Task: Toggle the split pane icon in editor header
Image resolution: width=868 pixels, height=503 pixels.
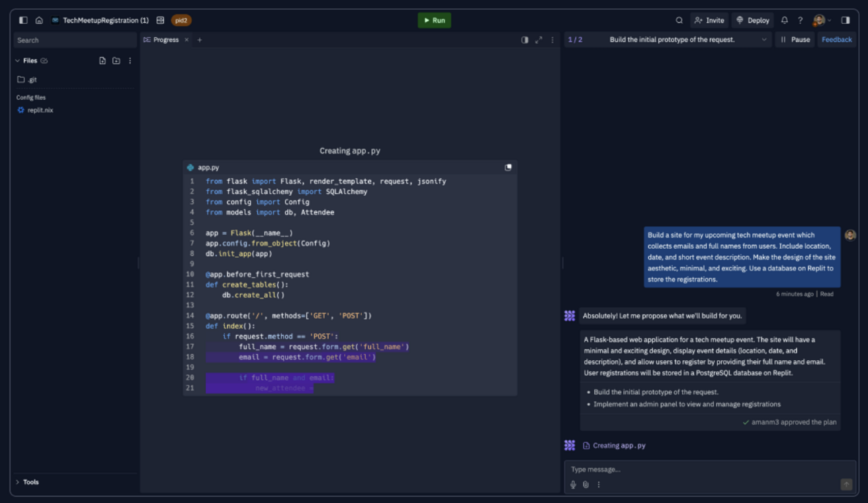Action: (525, 40)
